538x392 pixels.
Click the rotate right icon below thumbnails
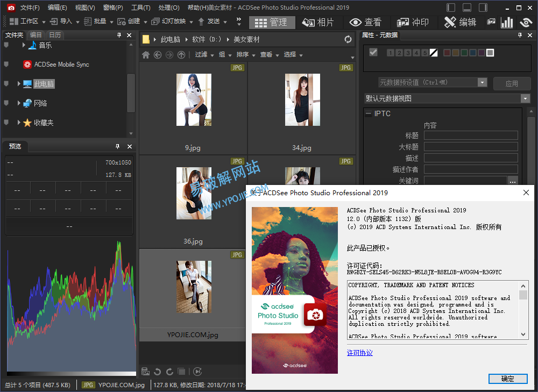click(169, 371)
